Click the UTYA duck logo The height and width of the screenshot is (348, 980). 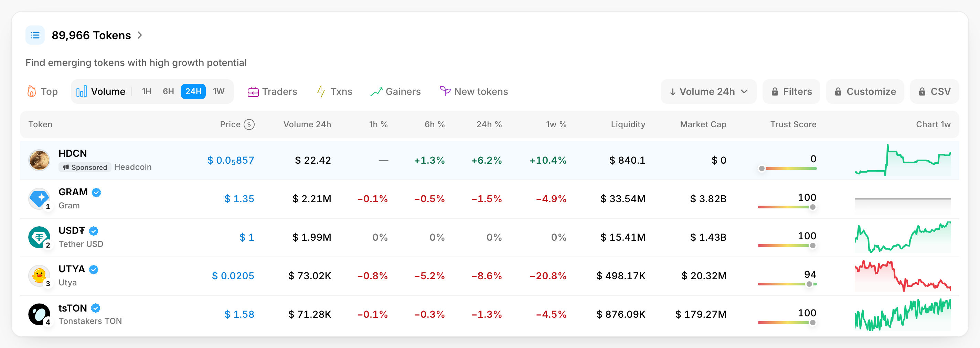point(39,276)
